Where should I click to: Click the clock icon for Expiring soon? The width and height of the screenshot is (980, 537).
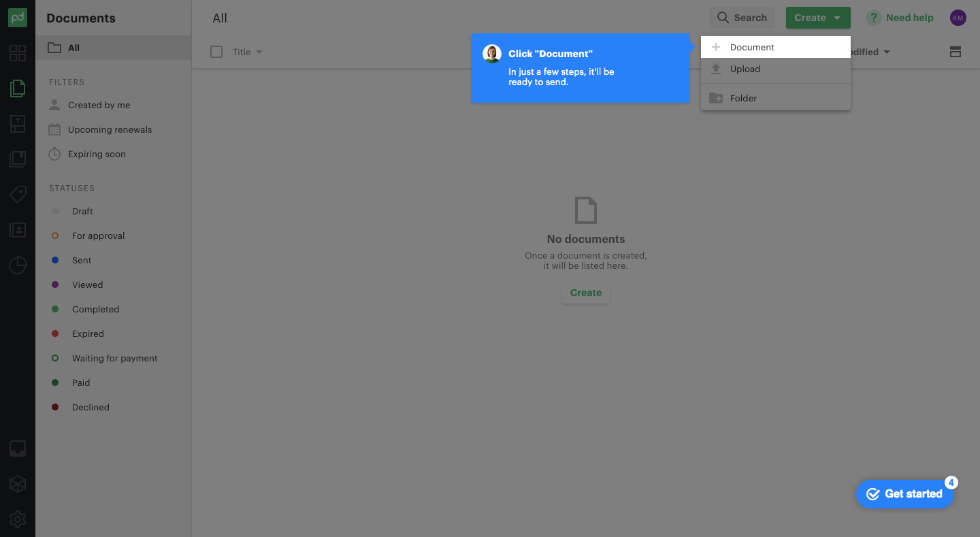point(54,154)
